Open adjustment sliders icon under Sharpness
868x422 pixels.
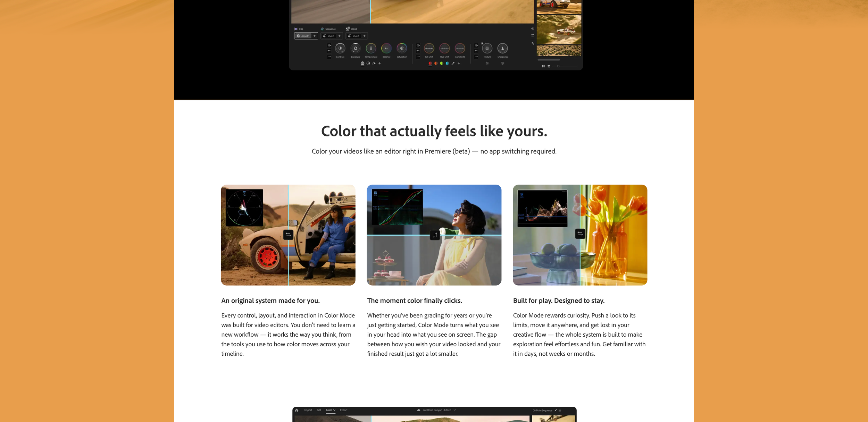point(502,63)
